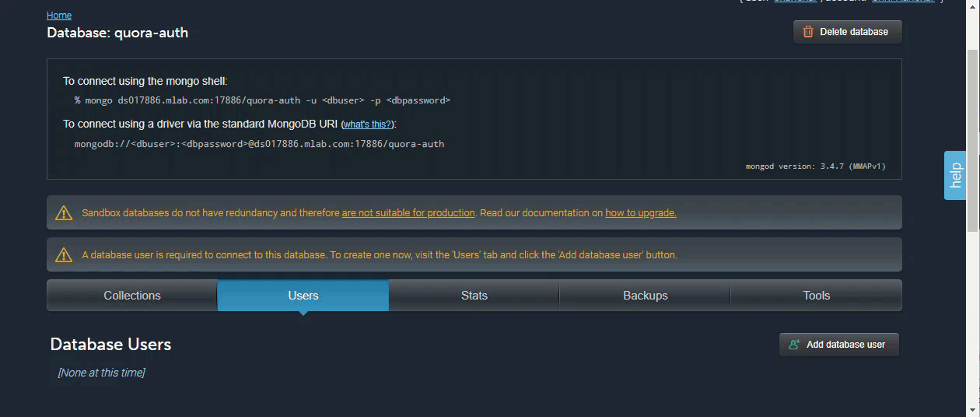This screenshot has width=980, height=417.
Task: Select the Users tab
Action: [303, 296]
